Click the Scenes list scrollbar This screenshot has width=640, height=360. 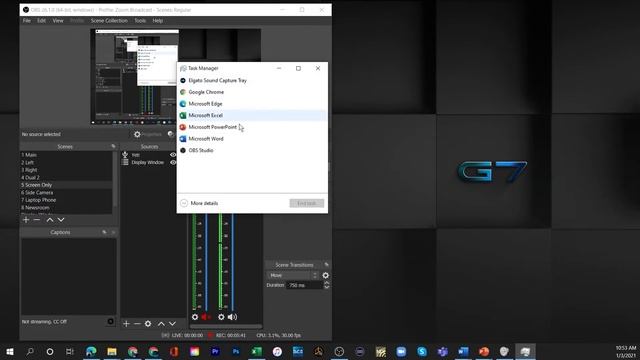[115, 180]
